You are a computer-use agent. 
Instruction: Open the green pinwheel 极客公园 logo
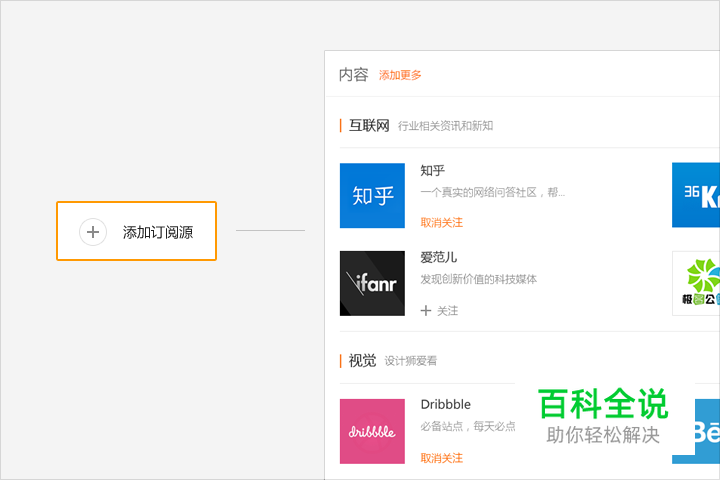tap(696, 283)
